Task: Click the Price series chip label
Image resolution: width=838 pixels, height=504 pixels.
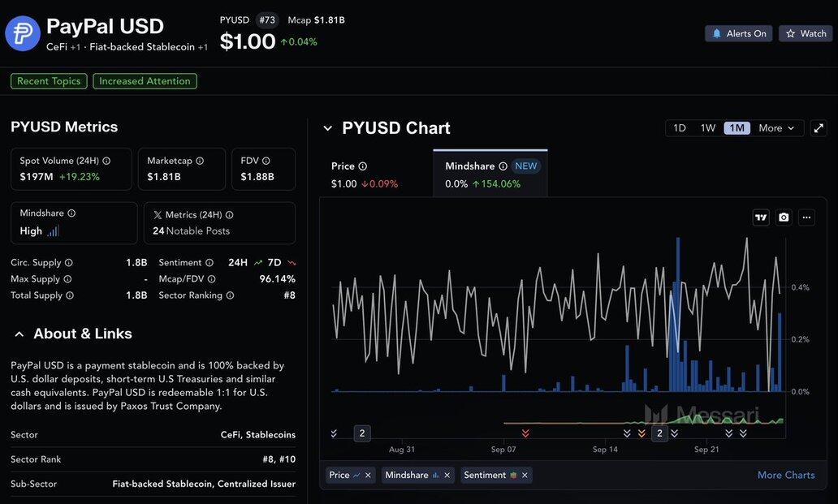Action: tap(339, 475)
